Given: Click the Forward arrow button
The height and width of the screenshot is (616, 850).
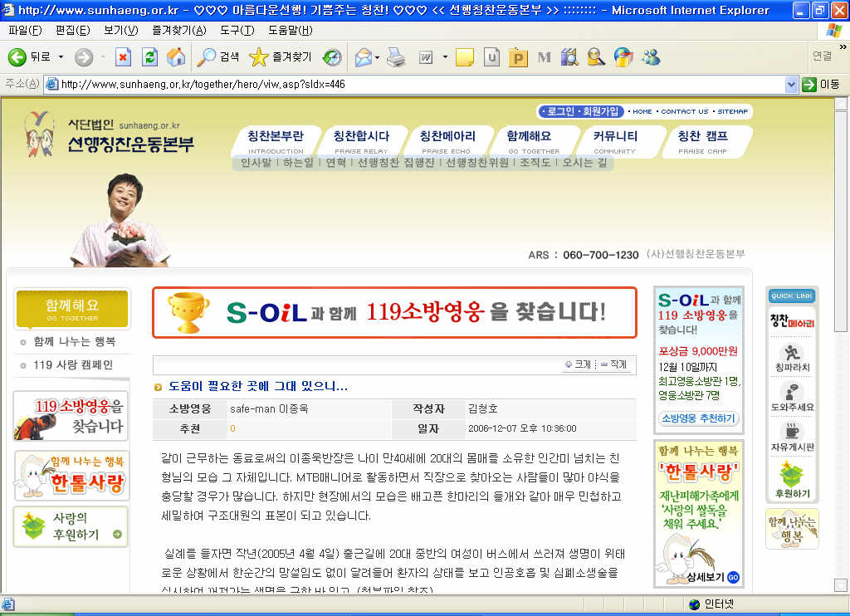Looking at the screenshot, I should pyautogui.click(x=84, y=57).
